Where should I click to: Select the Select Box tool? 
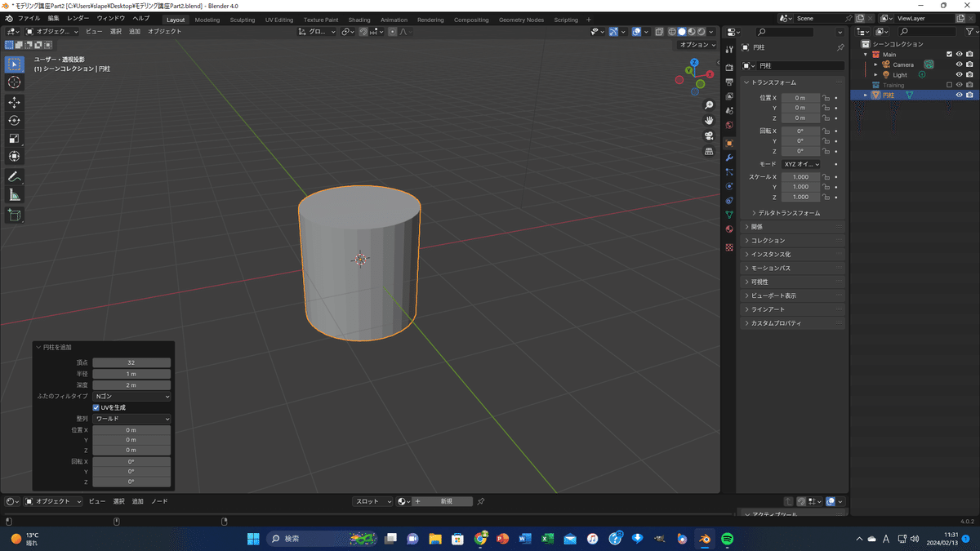(15, 64)
